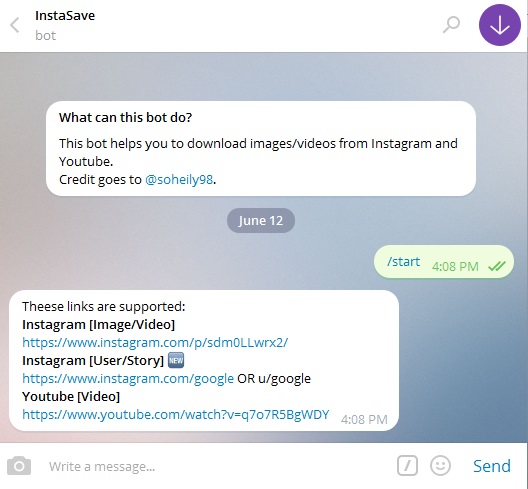This screenshot has height=489, width=528.
Task: Open the @soheily98 mention link
Action: [x=179, y=180]
